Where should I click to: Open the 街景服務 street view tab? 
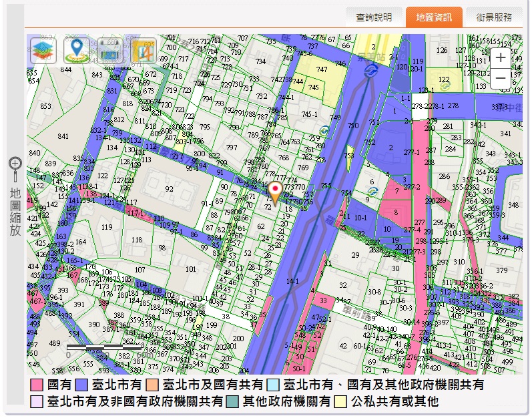click(494, 17)
